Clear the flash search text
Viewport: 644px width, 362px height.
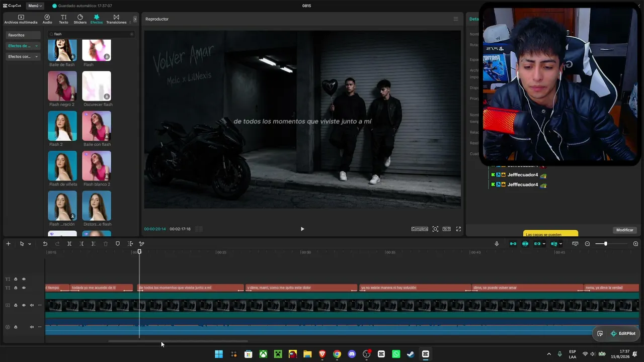[132, 34]
